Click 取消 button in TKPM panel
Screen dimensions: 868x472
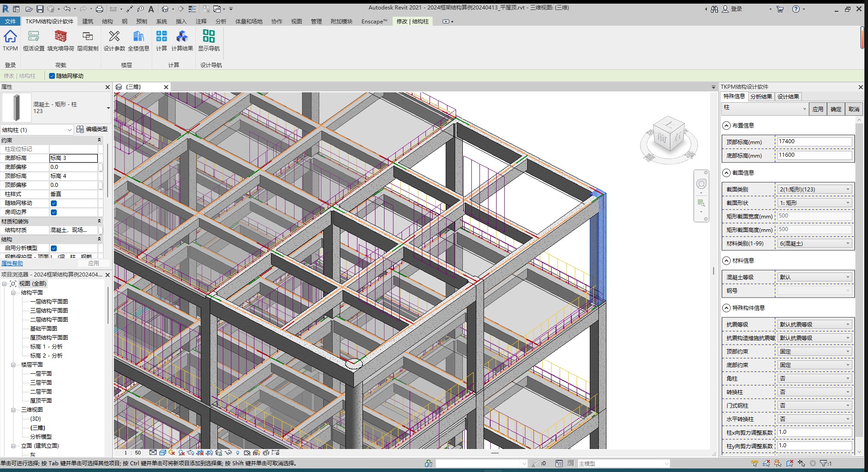854,109
